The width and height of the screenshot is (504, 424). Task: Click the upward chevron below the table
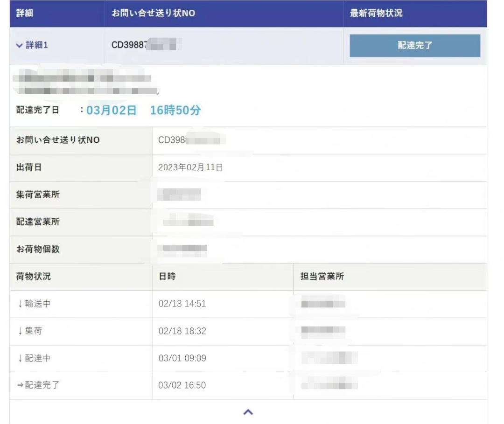point(248,412)
